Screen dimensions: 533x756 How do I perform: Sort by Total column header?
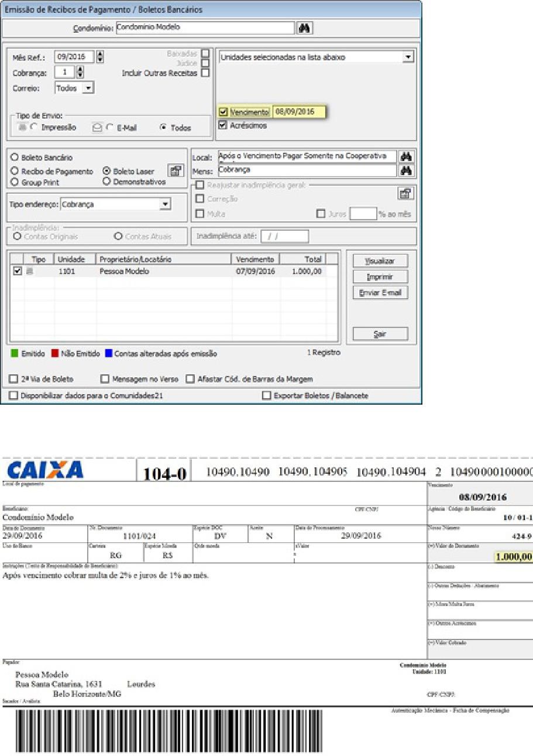[302, 259]
